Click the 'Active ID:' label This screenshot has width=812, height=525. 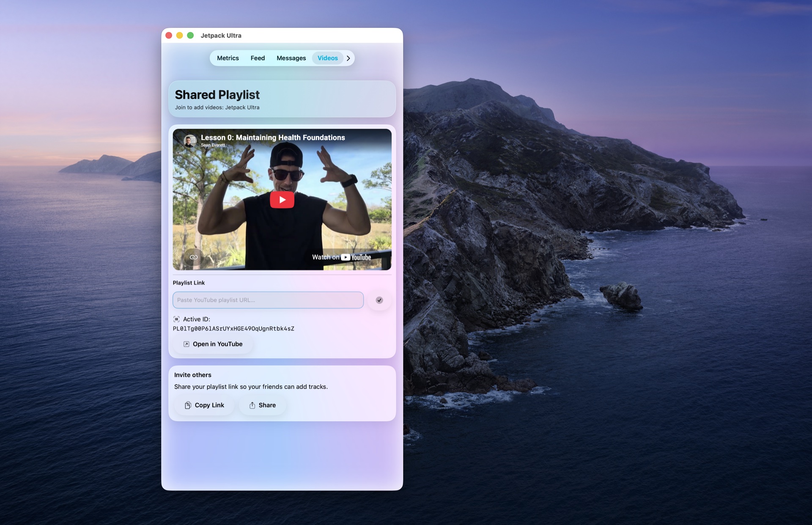[196, 319]
